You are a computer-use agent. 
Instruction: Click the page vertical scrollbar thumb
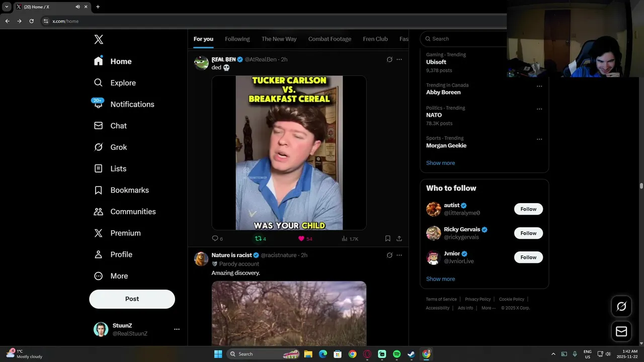(x=641, y=186)
